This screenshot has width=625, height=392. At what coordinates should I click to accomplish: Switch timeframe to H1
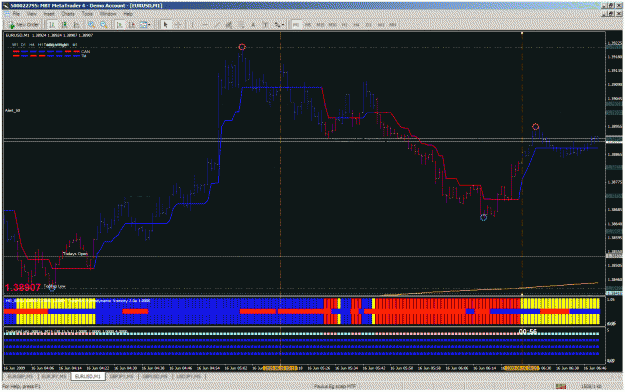344,25
